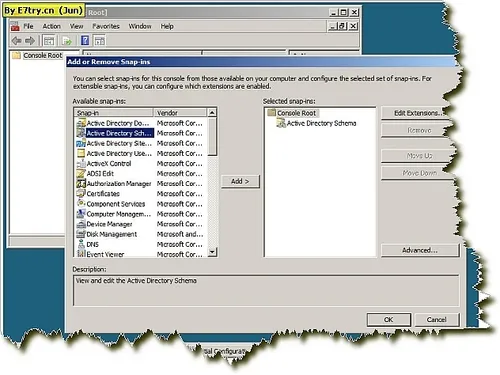The image size is (500, 375).
Task: Click the Export List toolbar icon
Action: [67, 41]
